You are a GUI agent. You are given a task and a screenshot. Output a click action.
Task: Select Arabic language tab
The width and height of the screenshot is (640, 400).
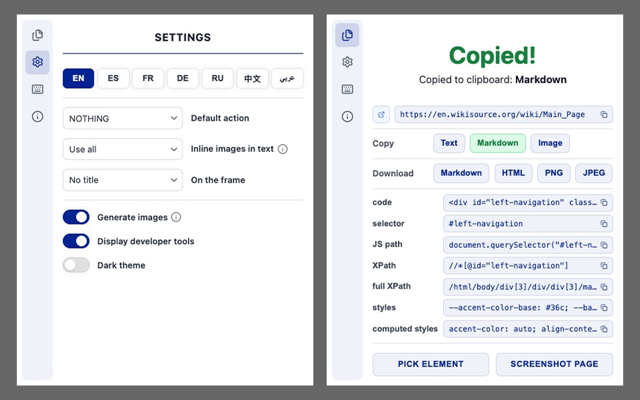coord(287,78)
